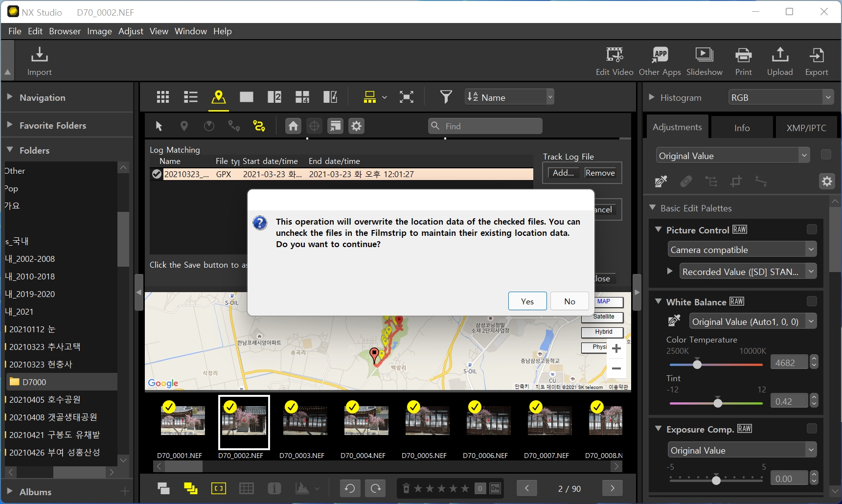
Task: Expand the Histogram panel
Action: [651, 97]
